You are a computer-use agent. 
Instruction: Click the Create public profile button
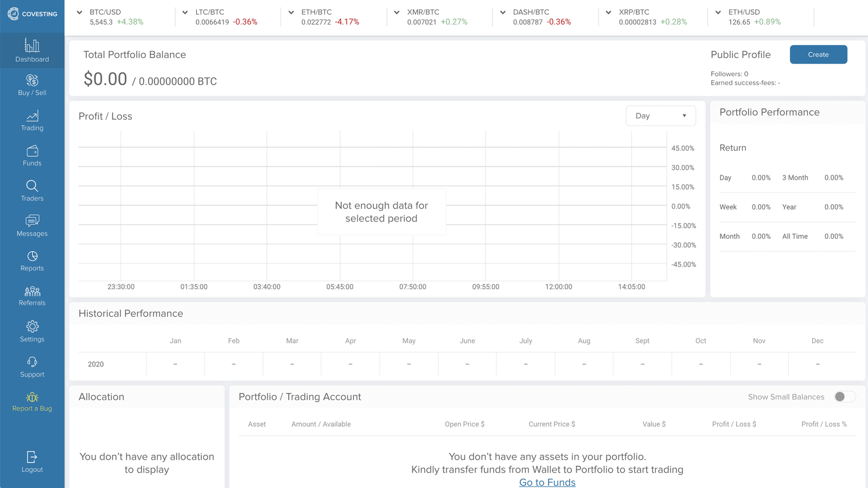[x=818, y=54]
